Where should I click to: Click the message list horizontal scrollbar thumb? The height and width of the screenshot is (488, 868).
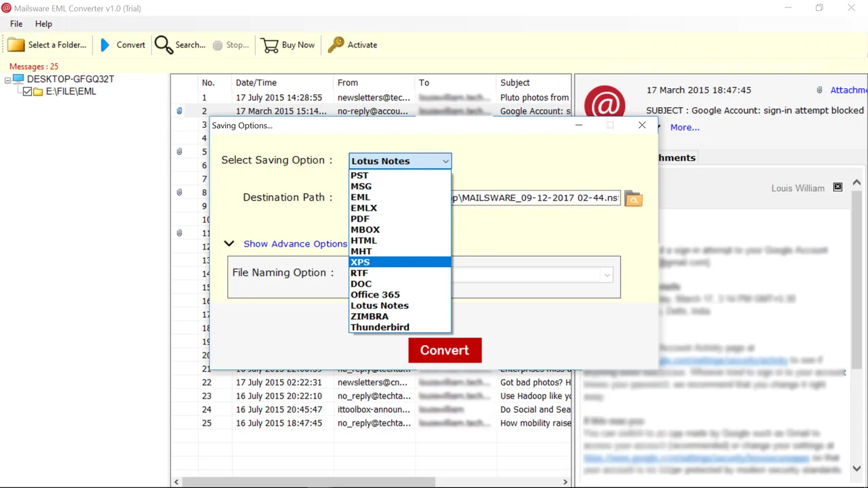tap(309, 481)
